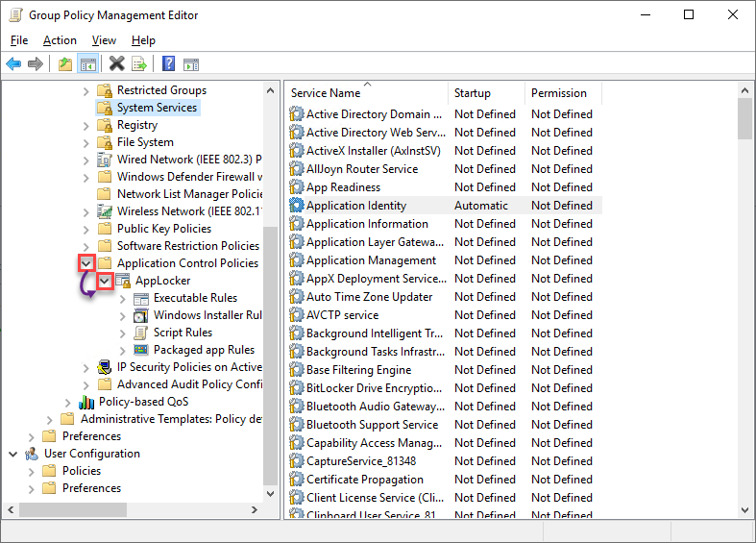Collapse the AppLocker node
The height and width of the screenshot is (543, 756).
tap(105, 281)
